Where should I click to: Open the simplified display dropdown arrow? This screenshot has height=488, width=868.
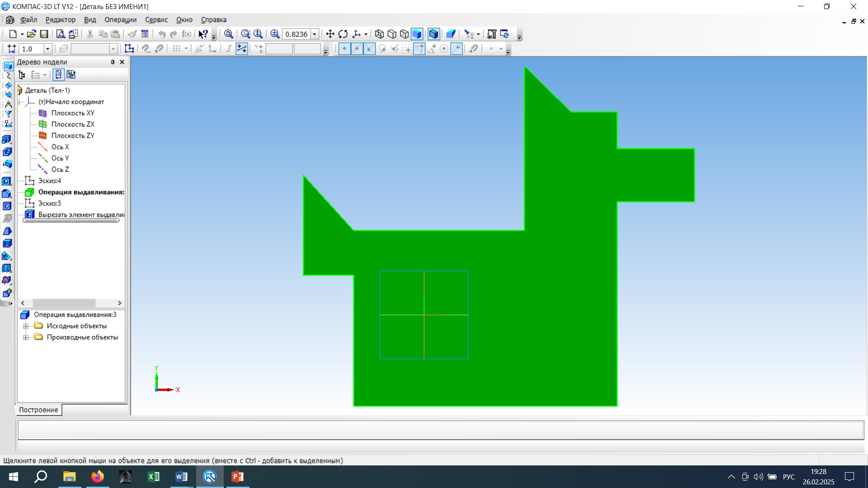[478, 34]
